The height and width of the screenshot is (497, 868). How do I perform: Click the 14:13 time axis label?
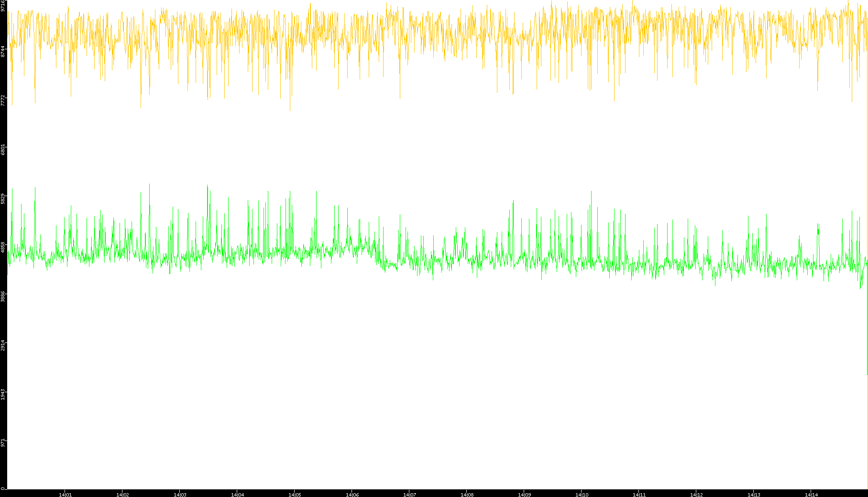[x=754, y=494]
